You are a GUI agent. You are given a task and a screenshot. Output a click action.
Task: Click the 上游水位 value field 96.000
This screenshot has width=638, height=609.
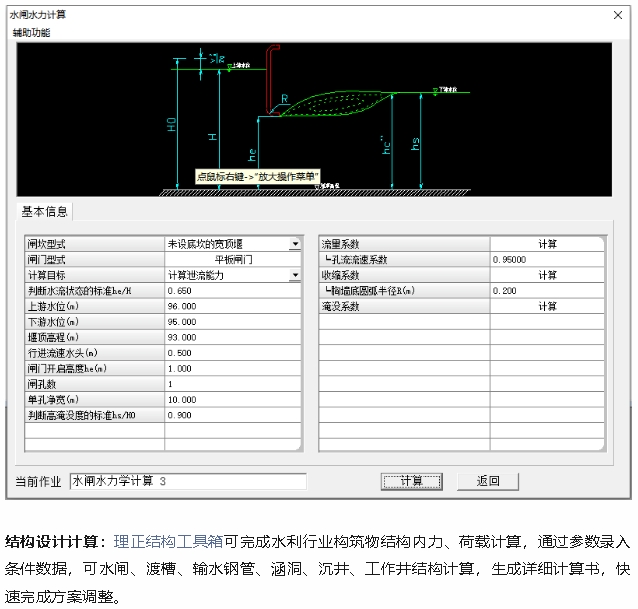(233, 306)
